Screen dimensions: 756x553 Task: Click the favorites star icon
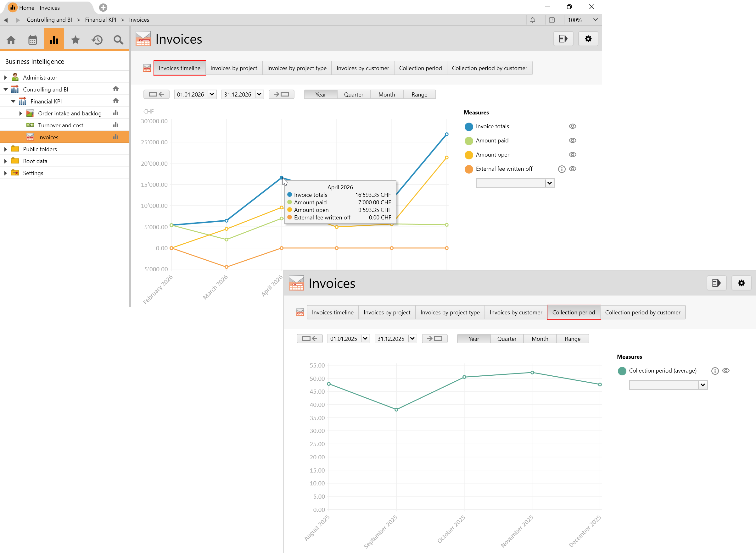tap(76, 40)
